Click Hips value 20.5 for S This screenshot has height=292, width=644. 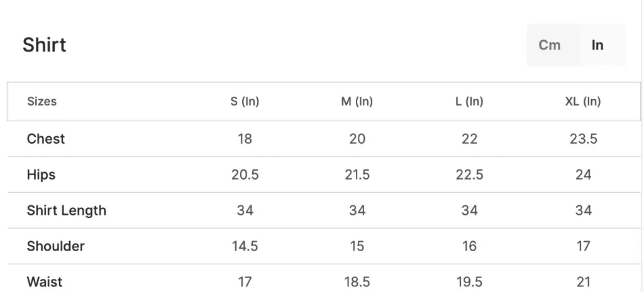coord(245,175)
